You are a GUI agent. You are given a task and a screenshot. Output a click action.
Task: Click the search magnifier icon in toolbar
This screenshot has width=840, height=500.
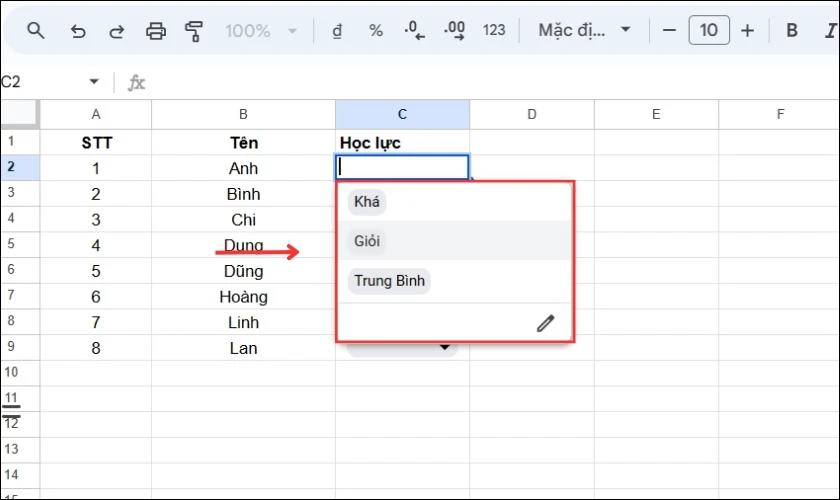coord(35,31)
